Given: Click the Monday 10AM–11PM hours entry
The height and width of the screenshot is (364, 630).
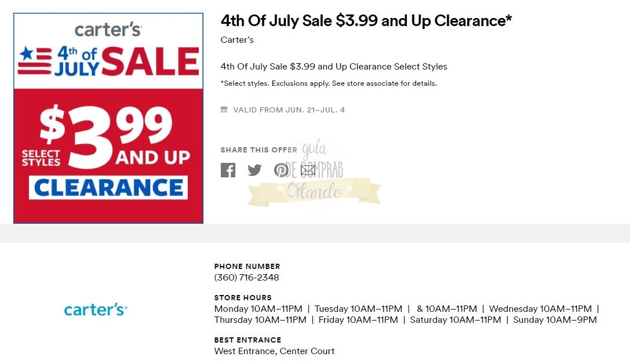Looking at the screenshot, I should [258, 309].
